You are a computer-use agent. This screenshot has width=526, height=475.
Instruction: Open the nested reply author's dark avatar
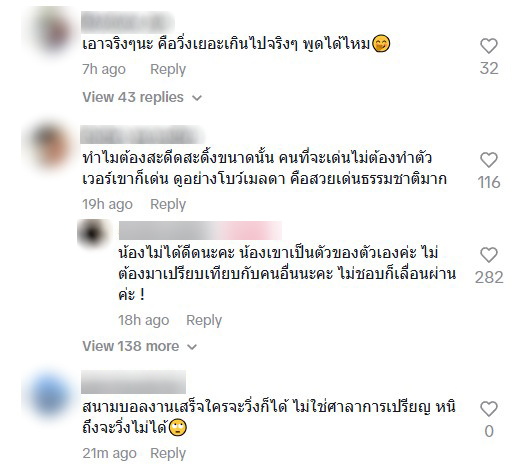tap(94, 232)
